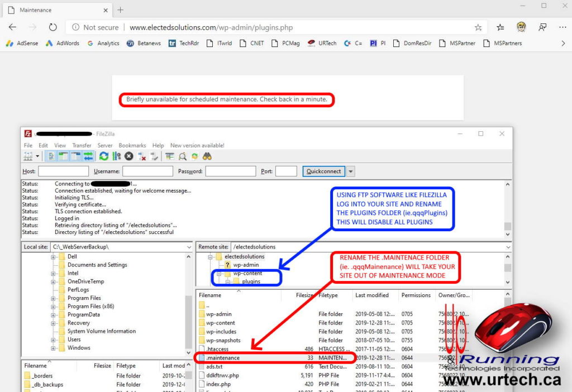Toggle the local directory tree display
572x392 pixels.
63,156
